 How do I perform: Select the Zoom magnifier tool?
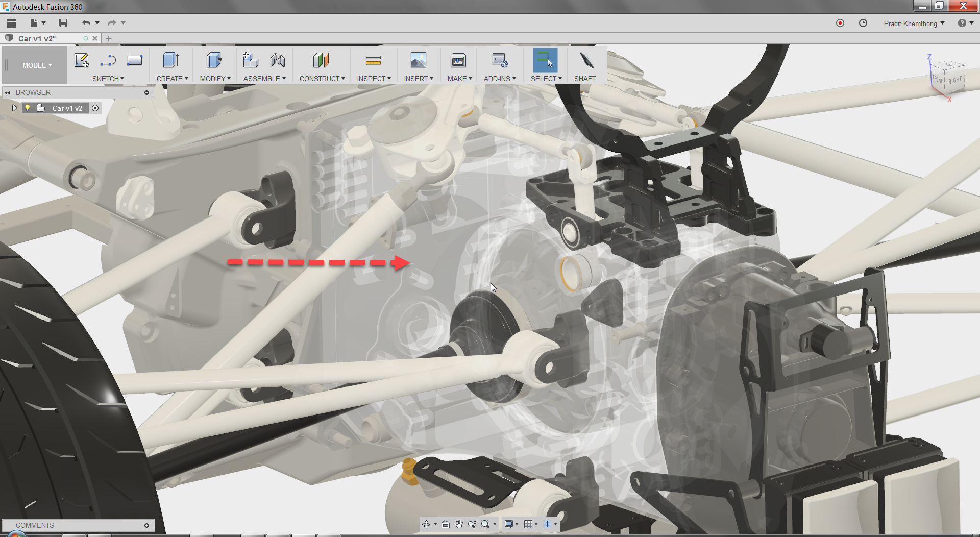(x=472, y=524)
